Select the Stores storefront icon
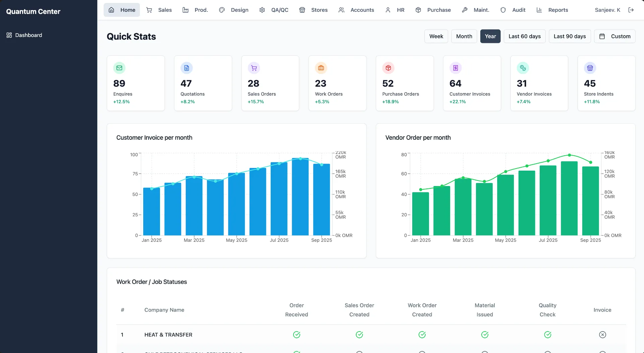Screen dimensions: 644x353 (302, 10)
